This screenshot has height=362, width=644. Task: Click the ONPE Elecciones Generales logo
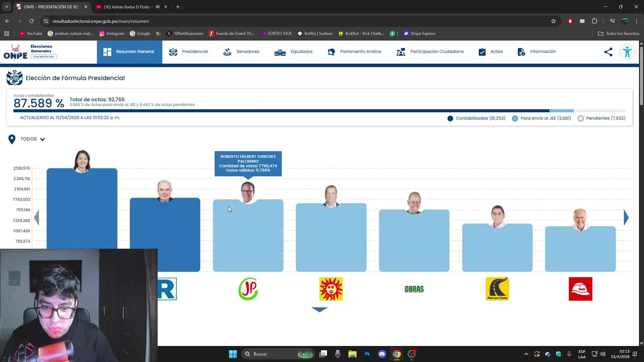30,52
